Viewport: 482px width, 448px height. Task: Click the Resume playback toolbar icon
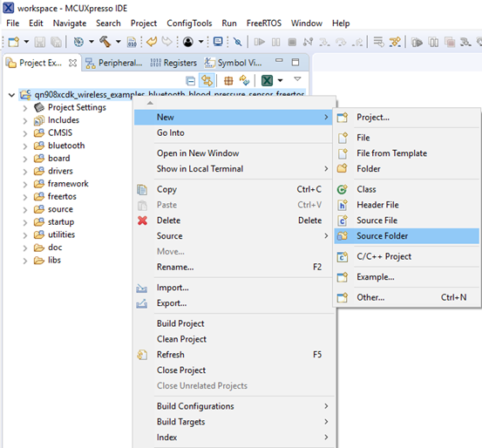click(260, 42)
